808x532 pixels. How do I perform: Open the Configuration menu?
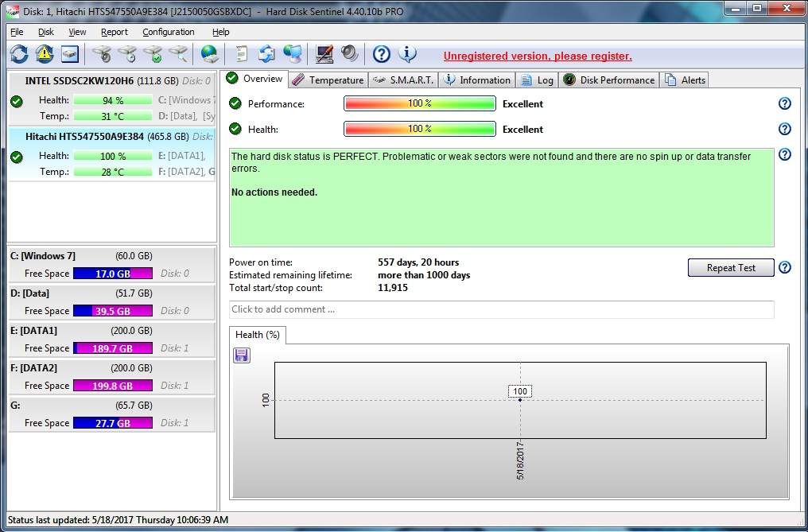168,32
